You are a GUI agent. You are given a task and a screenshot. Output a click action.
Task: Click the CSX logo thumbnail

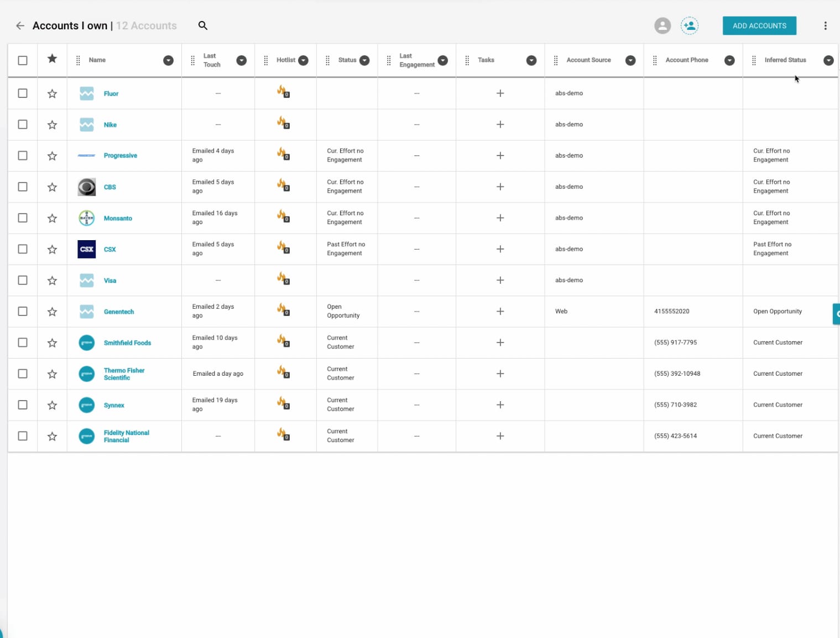[87, 249]
